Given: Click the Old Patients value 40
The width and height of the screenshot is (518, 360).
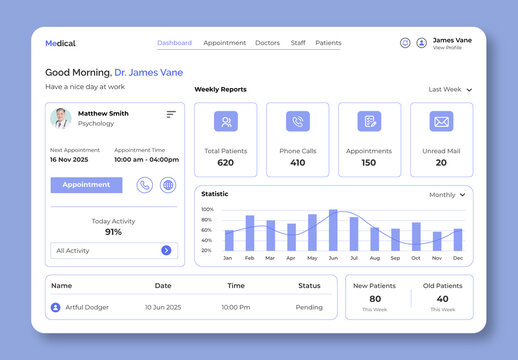Looking at the screenshot, I should pyautogui.click(x=443, y=299).
